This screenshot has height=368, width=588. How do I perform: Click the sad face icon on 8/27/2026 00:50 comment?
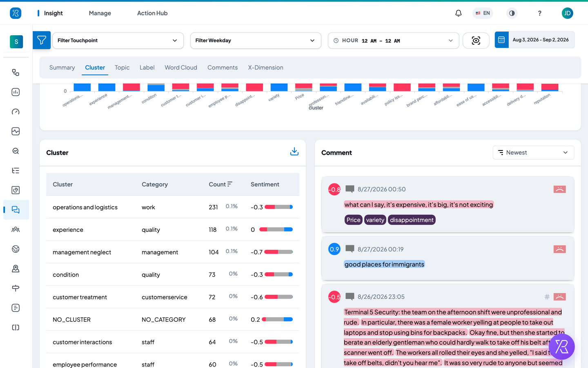pyautogui.click(x=559, y=189)
